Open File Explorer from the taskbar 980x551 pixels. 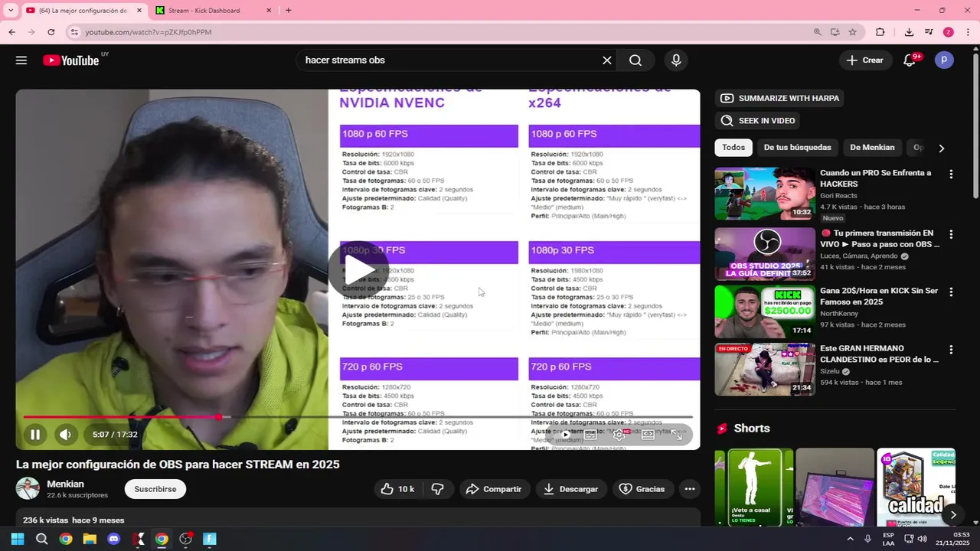pos(90,539)
